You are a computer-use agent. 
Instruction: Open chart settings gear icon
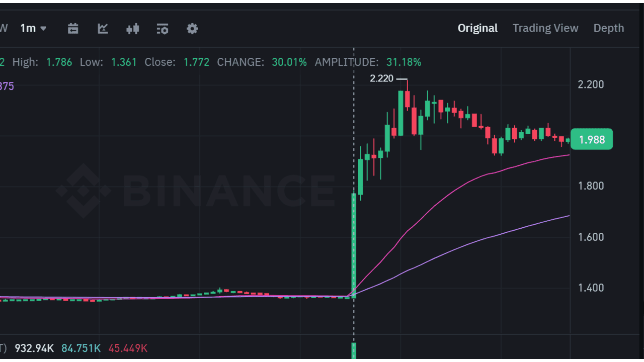tap(192, 29)
